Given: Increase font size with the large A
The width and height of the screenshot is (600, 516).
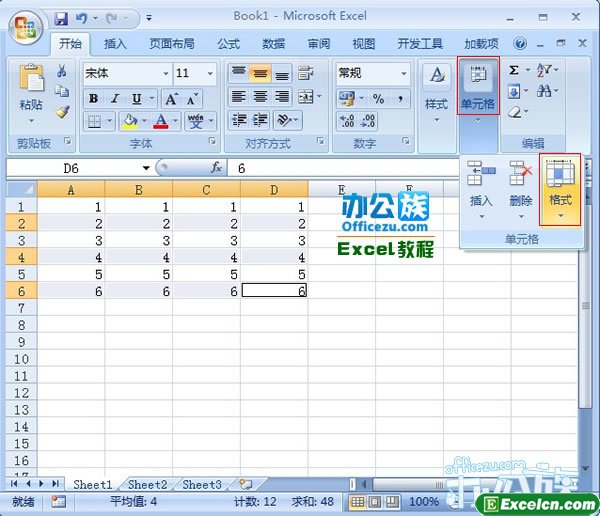Looking at the screenshot, I should coord(171,99).
